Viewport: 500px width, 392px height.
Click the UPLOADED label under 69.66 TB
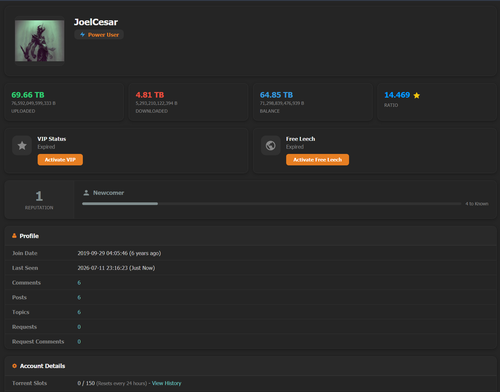click(23, 111)
